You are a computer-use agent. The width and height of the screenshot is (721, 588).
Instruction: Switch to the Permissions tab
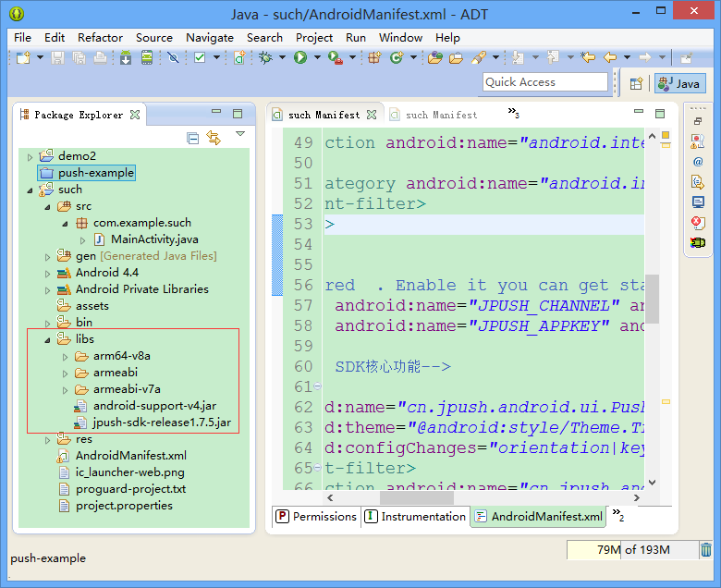(316, 517)
